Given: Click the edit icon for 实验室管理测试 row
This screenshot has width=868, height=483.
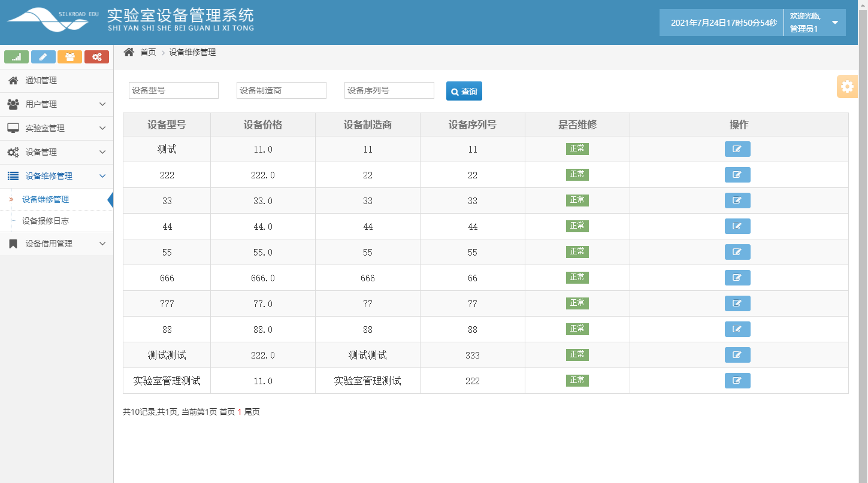Looking at the screenshot, I should pyautogui.click(x=737, y=381).
